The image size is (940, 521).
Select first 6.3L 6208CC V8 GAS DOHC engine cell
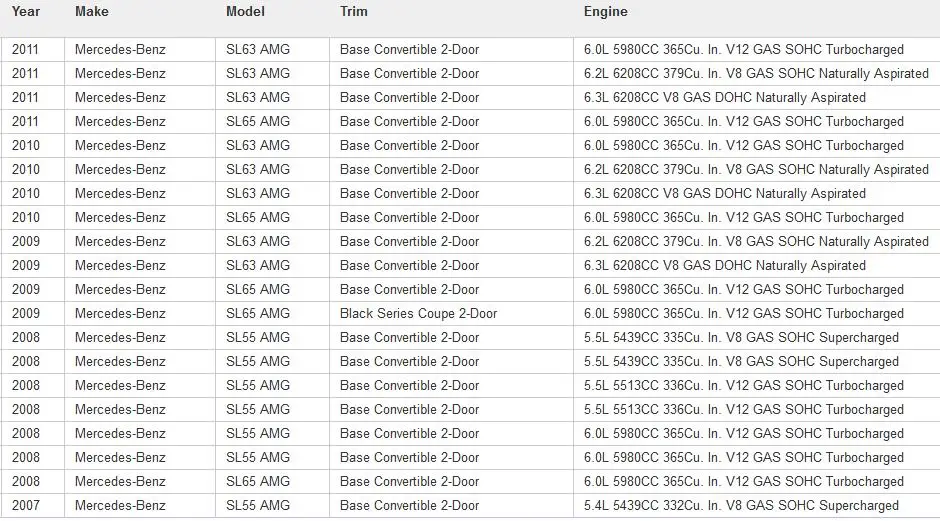click(757, 98)
